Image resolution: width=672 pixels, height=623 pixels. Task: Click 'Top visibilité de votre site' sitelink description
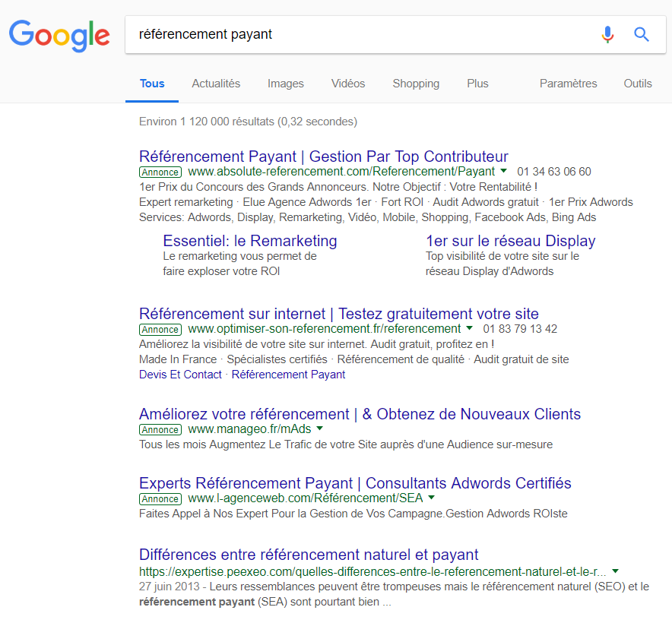(x=502, y=264)
